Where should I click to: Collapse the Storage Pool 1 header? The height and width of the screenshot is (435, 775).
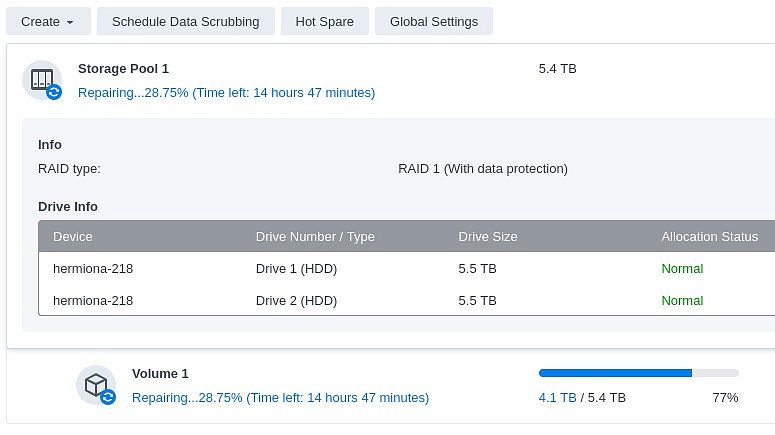point(123,69)
